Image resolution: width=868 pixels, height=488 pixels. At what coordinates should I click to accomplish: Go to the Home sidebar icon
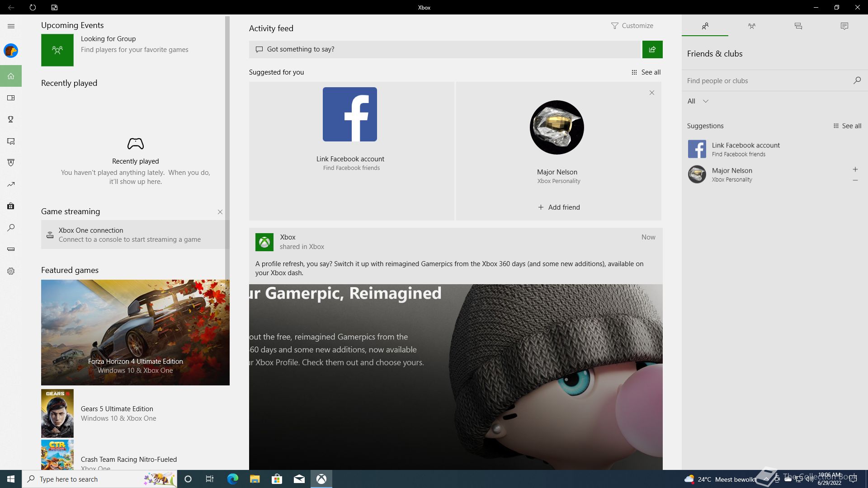pyautogui.click(x=11, y=76)
